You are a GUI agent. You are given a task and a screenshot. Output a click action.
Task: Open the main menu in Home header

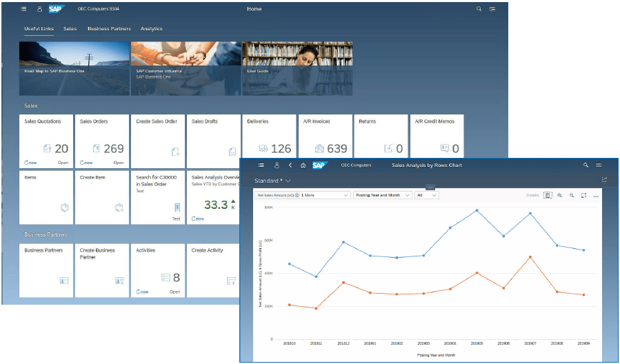click(x=24, y=9)
